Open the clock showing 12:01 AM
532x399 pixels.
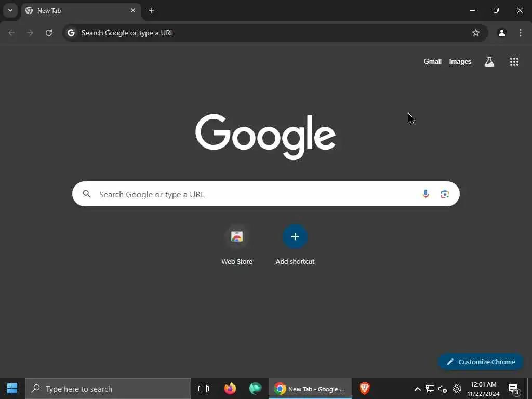click(484, 389)
